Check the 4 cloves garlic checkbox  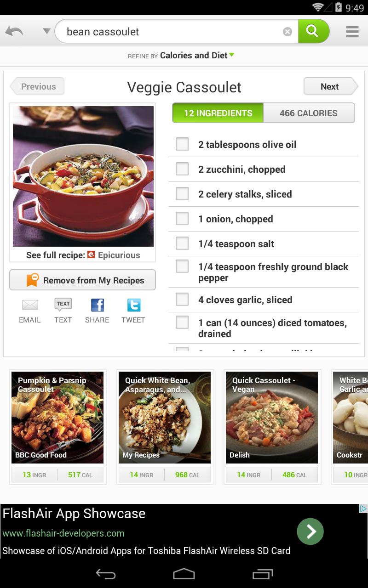182,300
